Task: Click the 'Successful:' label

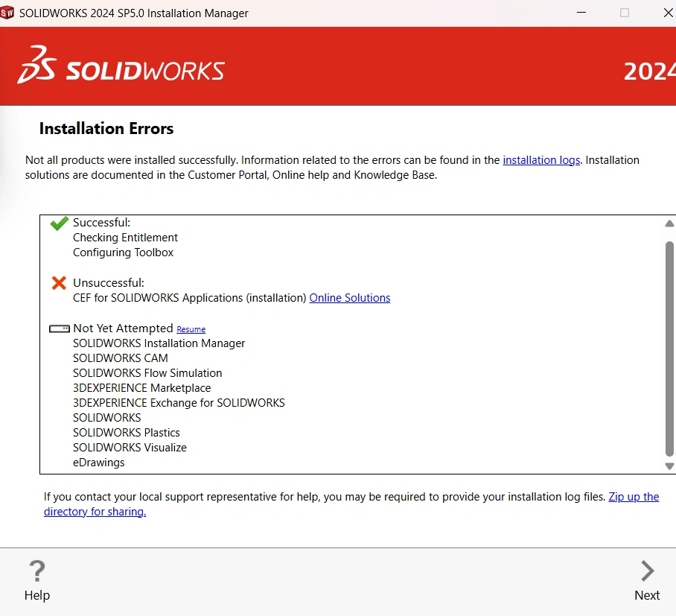Action: pyautogui.click(x=101, y=223)
